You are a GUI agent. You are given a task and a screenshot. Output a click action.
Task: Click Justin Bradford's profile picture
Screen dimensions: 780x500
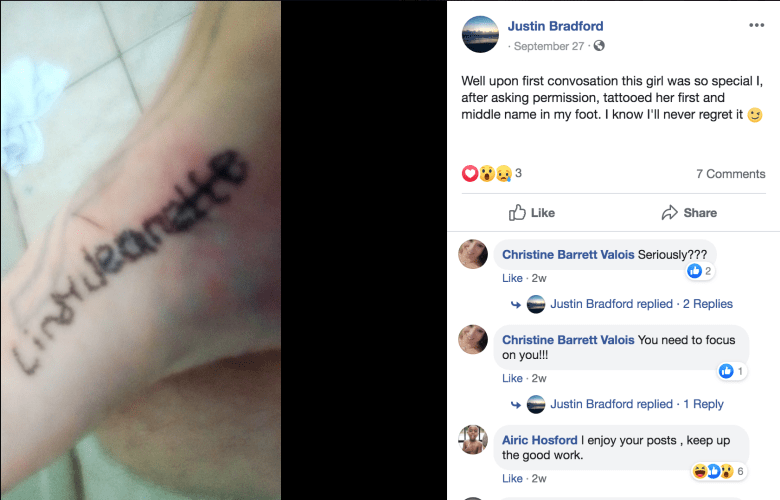point(480,34)
